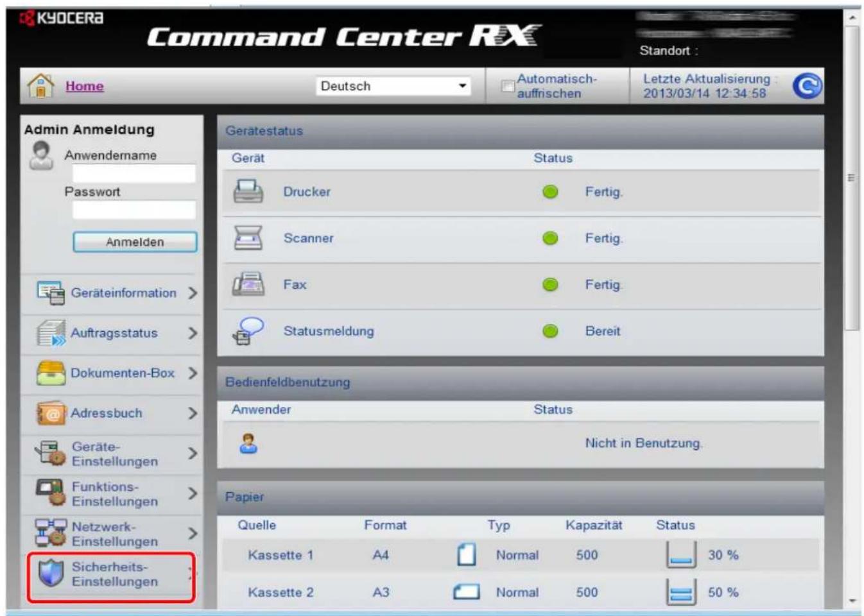Click the Gerätestatus section header
This screenshot has height=616, width=864.
[x=521, y=131]
